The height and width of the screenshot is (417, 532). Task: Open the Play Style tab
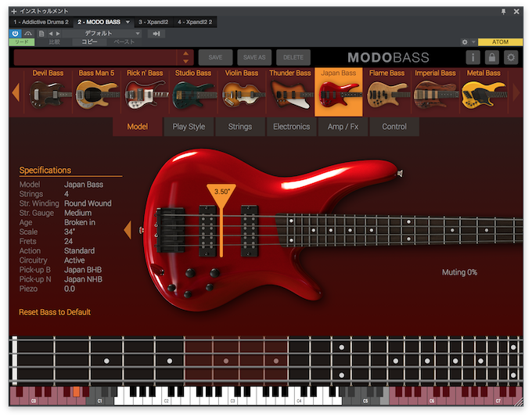pyautogui.click(x=189, y=127)
